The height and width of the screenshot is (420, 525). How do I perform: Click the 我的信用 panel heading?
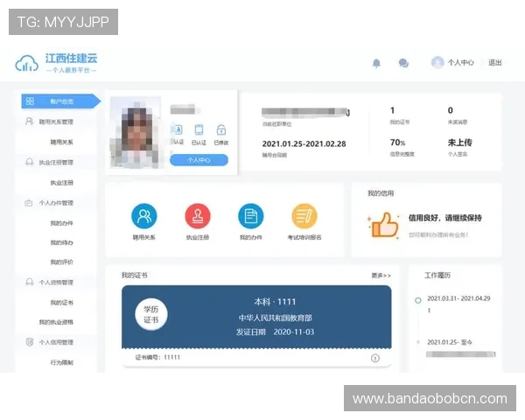click(x=381, y=193)
